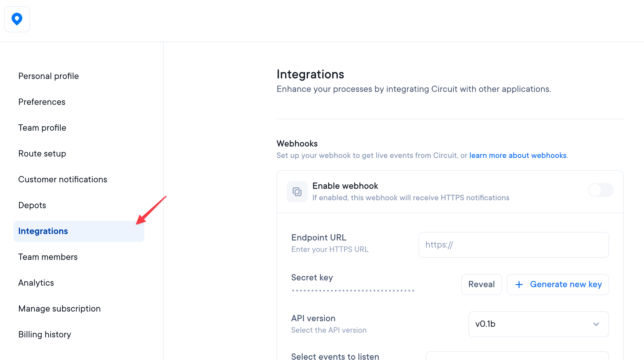Open Personal profile settings
Viewport: 644px width, 360px height.
pos(48,76)
